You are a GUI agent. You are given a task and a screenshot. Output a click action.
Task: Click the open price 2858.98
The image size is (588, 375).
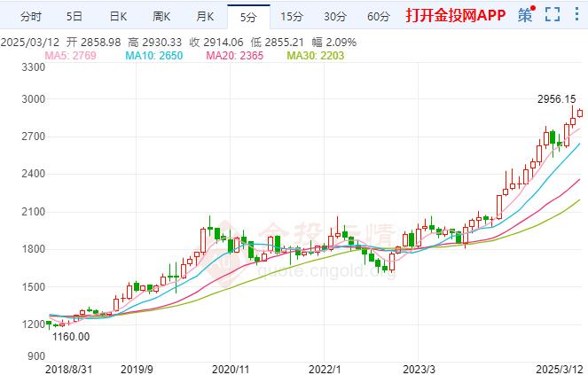pos(101,42)
